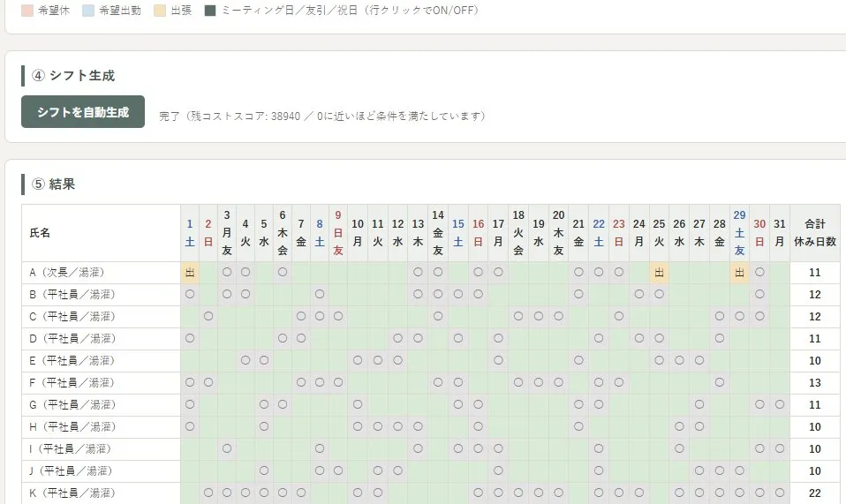Image resolution: width=846 pixels, height=504 pixels.
Task: Select the day 20 木友 column header
Action: (x=558, y=233)
